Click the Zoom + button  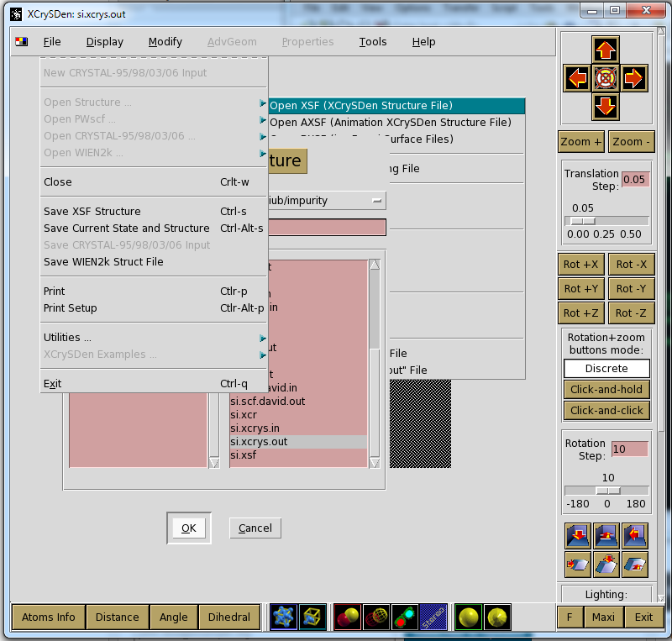click(580, 141)
